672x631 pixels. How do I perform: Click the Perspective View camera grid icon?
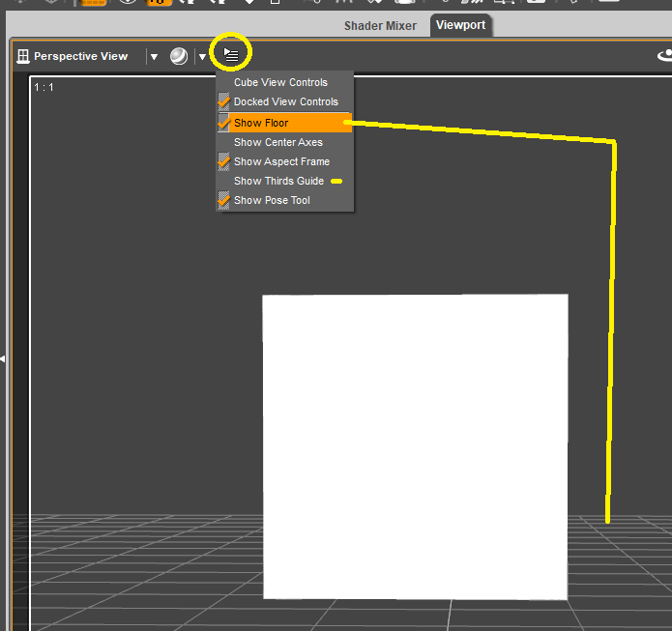tap(23, 56)
